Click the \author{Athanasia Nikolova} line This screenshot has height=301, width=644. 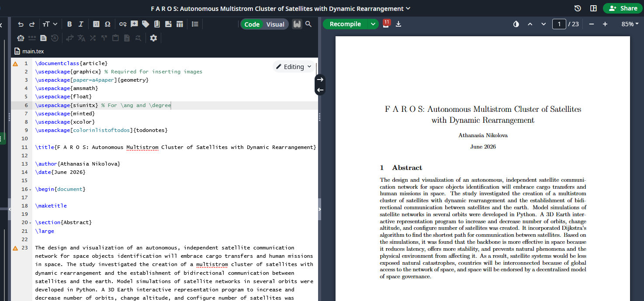pyautogui.click(x=78, y=164)
